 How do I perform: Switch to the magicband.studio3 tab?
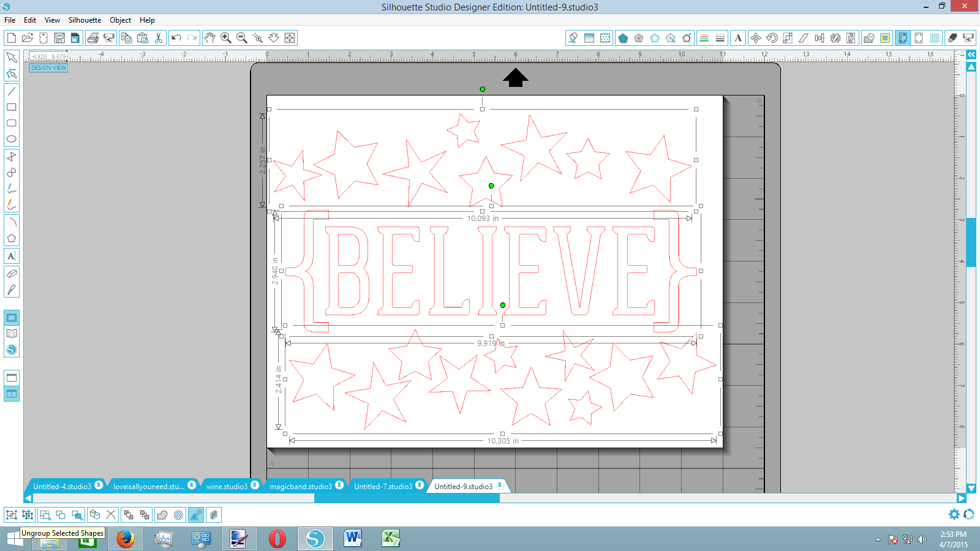(x=301, y=487)
